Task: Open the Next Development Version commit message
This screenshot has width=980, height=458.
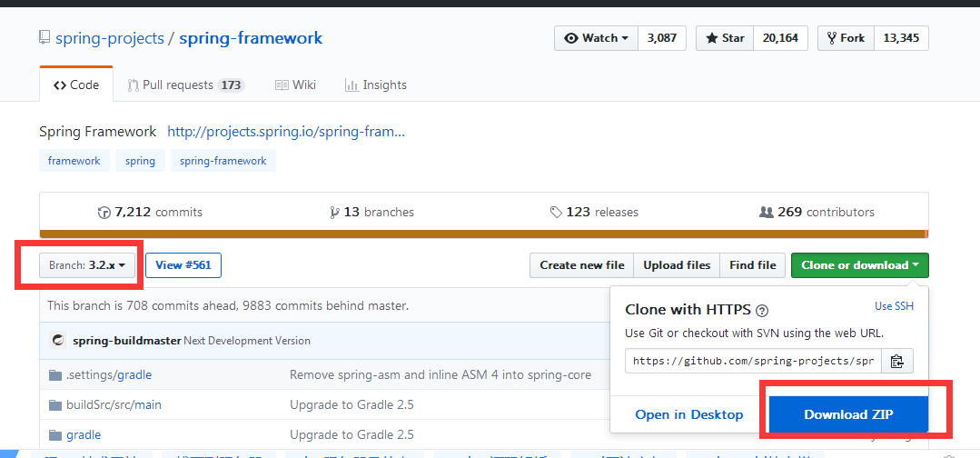Action: coord(247,341)
